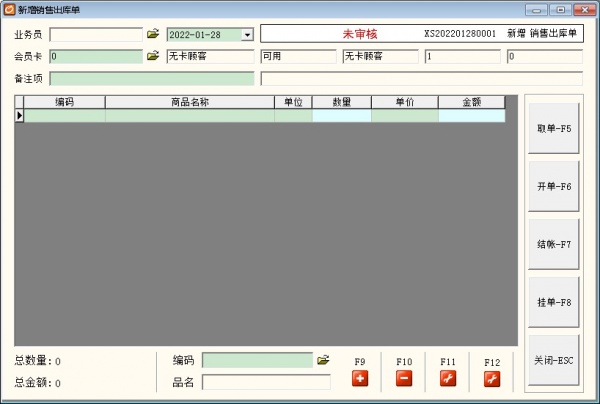The width and height of the screenshot is (600, 404).
Task: Open the 编码 lookup folder icon at bottom
Action: pyautogui.click(x=323, y=360)
